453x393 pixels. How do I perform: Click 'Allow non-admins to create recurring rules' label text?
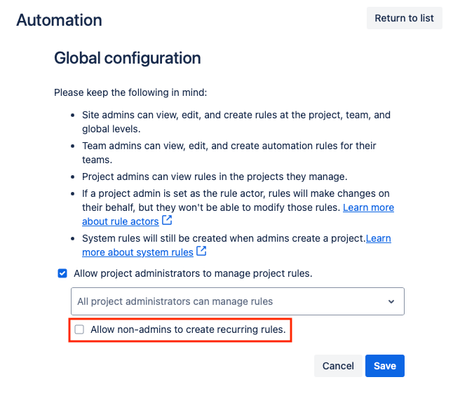pos(188,329)
